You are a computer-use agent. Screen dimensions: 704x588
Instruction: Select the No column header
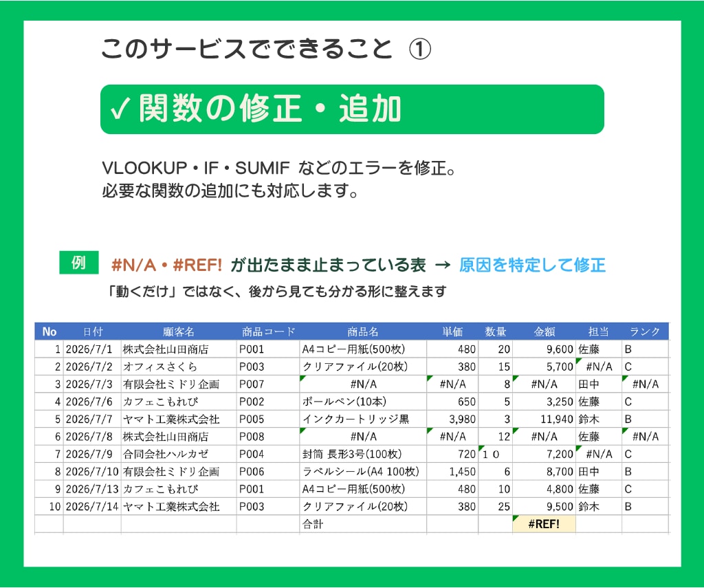49,331
